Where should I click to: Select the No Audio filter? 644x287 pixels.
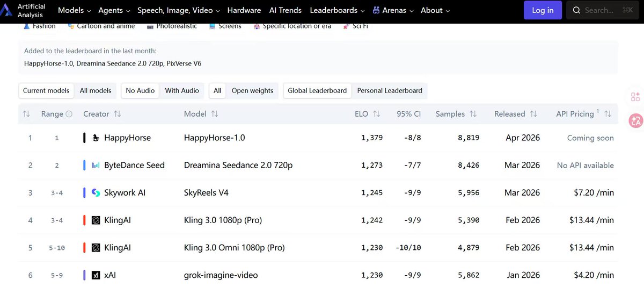(x=141, y=91)
